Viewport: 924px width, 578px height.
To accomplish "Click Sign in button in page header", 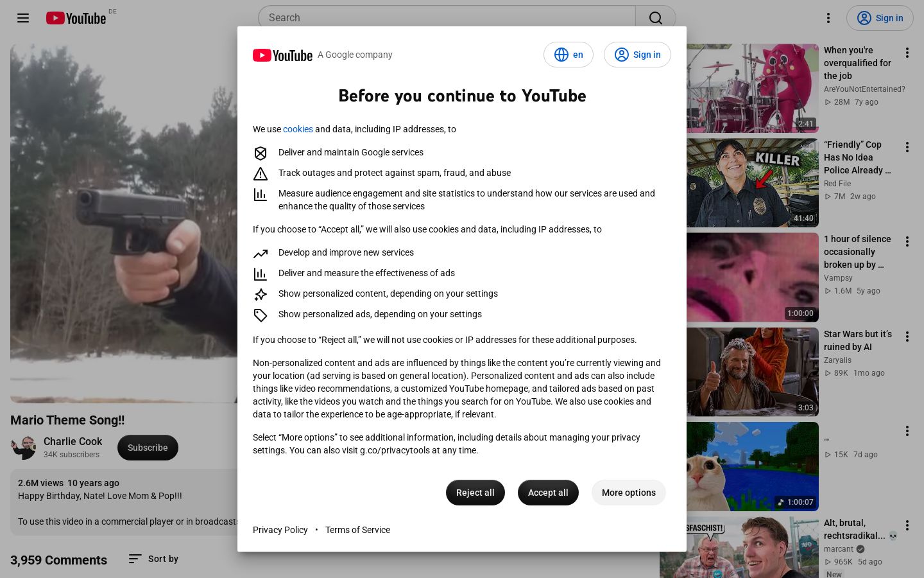I will [x=880, y=18].
